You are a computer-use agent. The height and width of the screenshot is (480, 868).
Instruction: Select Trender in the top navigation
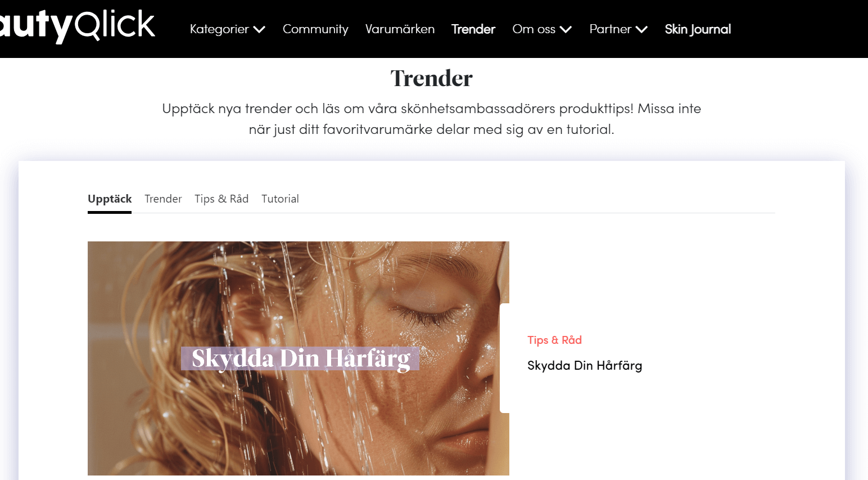click(x=473, y=29)
